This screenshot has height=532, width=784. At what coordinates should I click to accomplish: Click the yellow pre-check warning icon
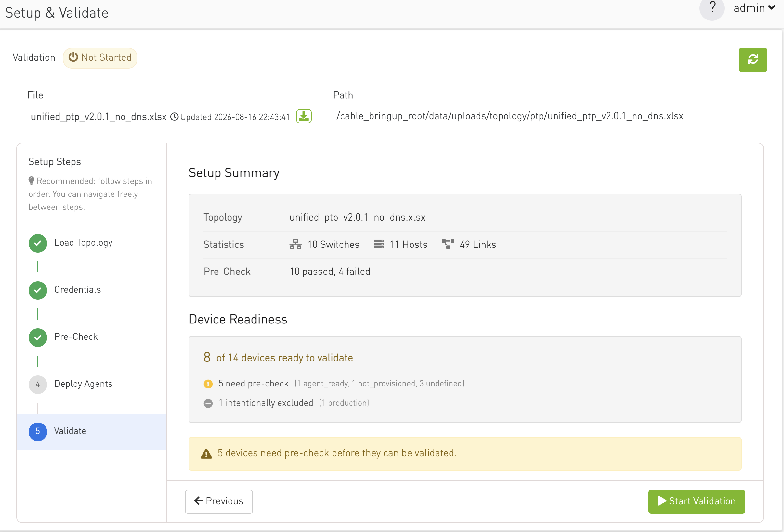[208, 384]
